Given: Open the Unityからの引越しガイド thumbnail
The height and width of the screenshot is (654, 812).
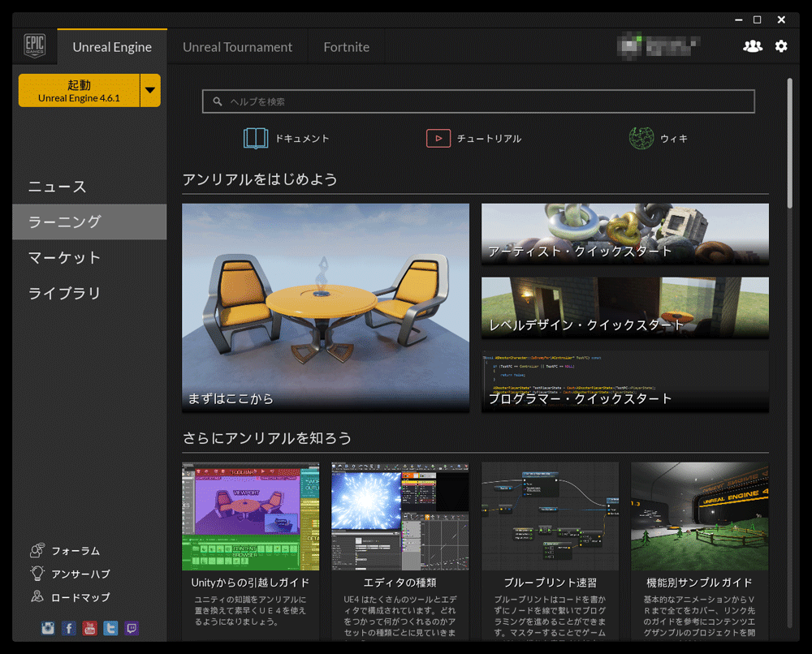Looking at the screenshot, I should 251,516.
